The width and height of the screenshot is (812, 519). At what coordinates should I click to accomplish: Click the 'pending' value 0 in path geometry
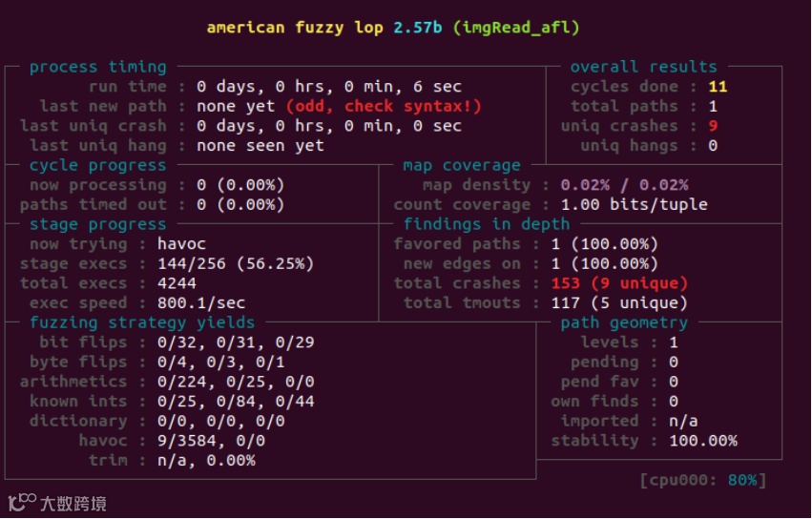click(674, 362)
